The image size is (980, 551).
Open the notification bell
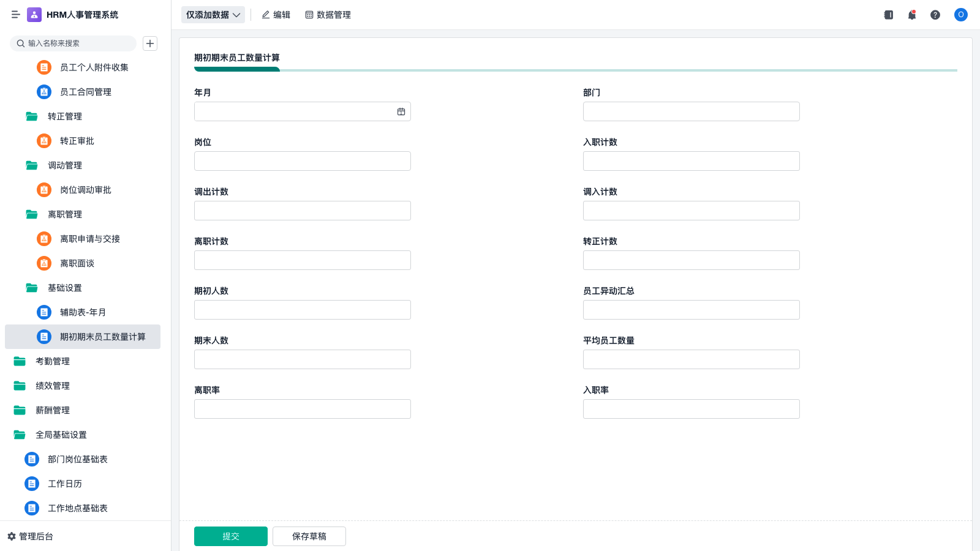point(912,15)
